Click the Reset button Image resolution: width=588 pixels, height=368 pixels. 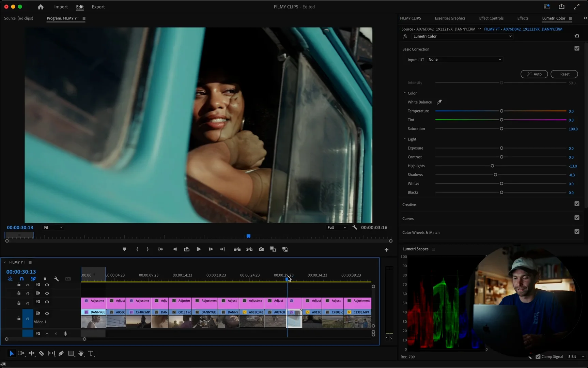(x=564, y=74)
